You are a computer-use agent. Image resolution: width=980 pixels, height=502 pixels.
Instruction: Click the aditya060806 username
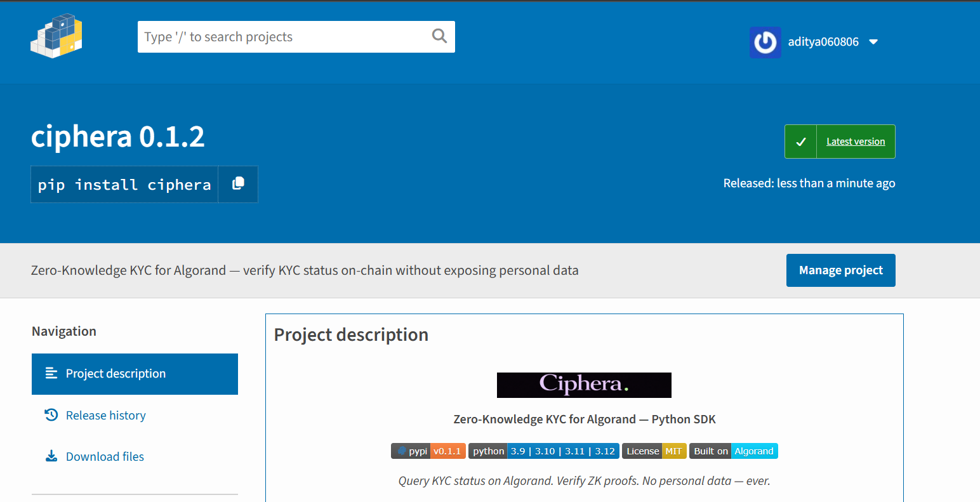(823, 42)
